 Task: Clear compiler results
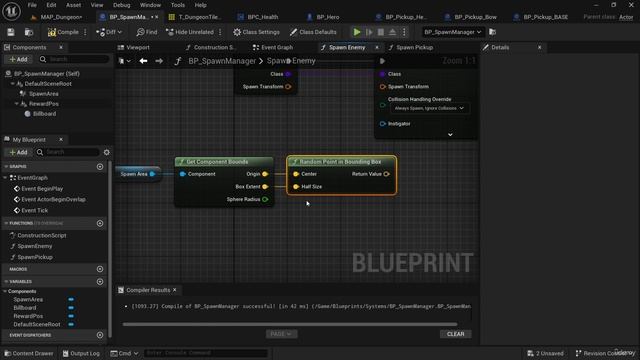coord(456,334)
